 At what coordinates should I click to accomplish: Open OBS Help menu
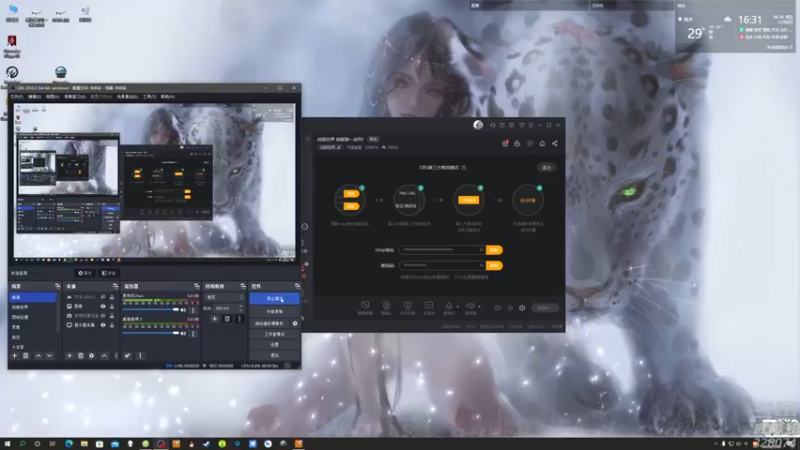(x=167, y=96)
